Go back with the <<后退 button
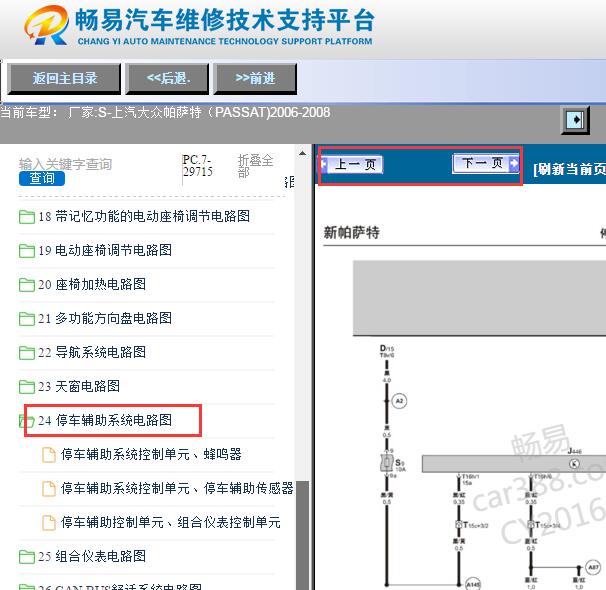This screenshot has width=606, height=590. 167,79
